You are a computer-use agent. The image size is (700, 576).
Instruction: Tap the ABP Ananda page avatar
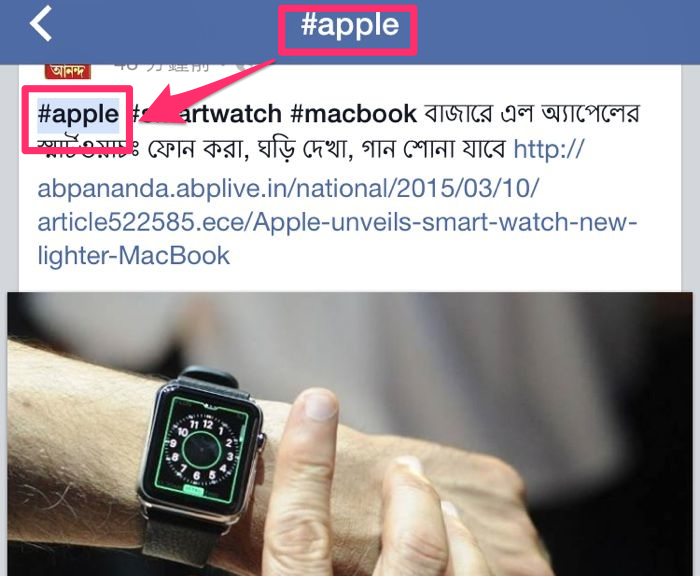click(68, 71)
